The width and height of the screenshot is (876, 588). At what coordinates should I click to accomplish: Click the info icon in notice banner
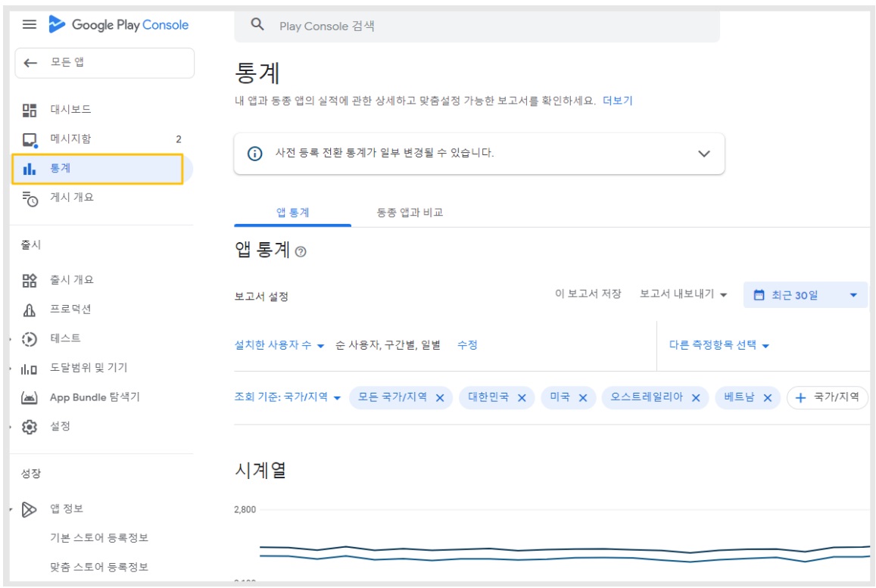click(254, 154)
